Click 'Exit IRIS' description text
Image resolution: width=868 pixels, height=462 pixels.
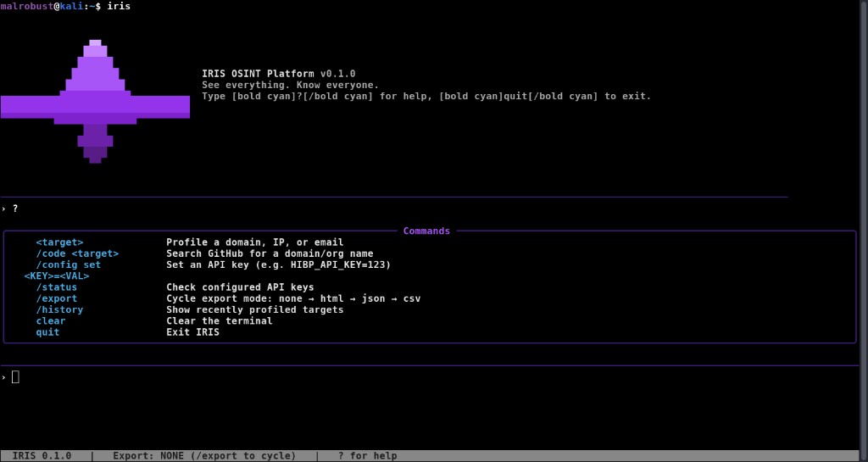pyautogui.click(x=192, y=332)
